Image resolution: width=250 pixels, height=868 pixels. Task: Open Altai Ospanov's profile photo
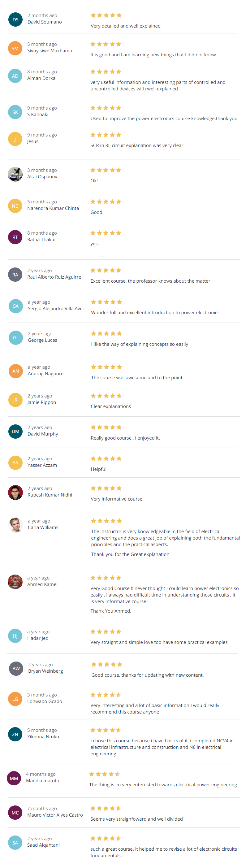tap(15, 174)
